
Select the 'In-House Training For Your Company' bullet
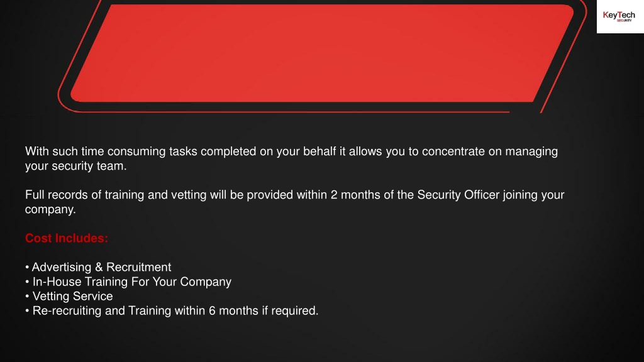point(128,282)
